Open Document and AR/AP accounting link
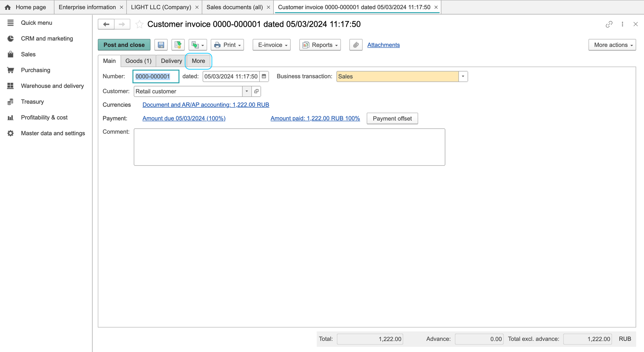Viewport: 644px width, 352px height. [x=206, y=105]
